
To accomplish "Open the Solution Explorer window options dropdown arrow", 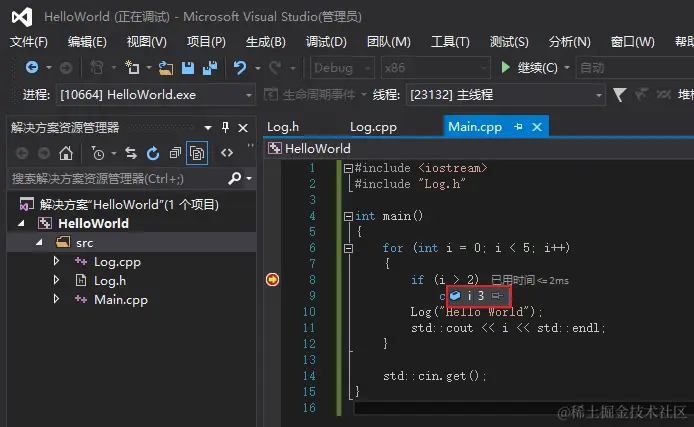I will click(x=208, y=128).
